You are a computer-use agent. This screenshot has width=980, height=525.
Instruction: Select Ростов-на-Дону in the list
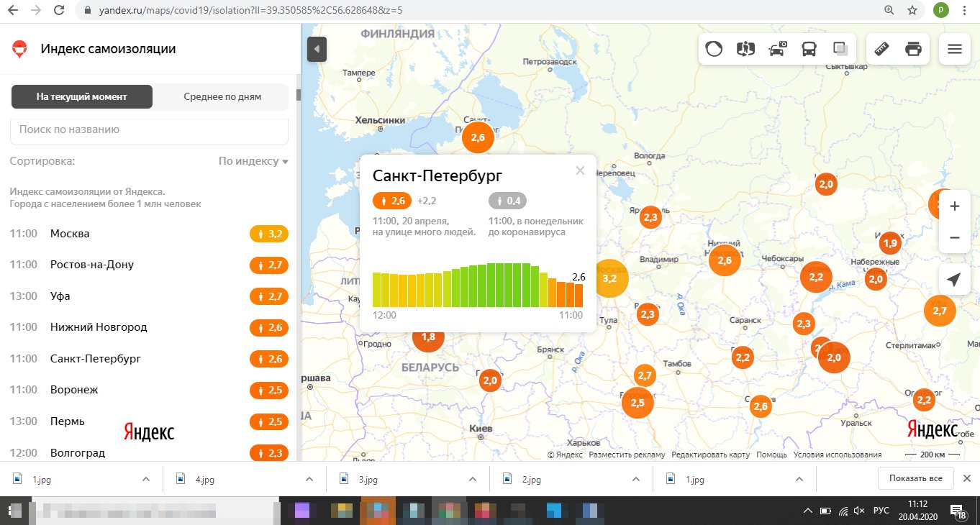click(x=149, y=265)
